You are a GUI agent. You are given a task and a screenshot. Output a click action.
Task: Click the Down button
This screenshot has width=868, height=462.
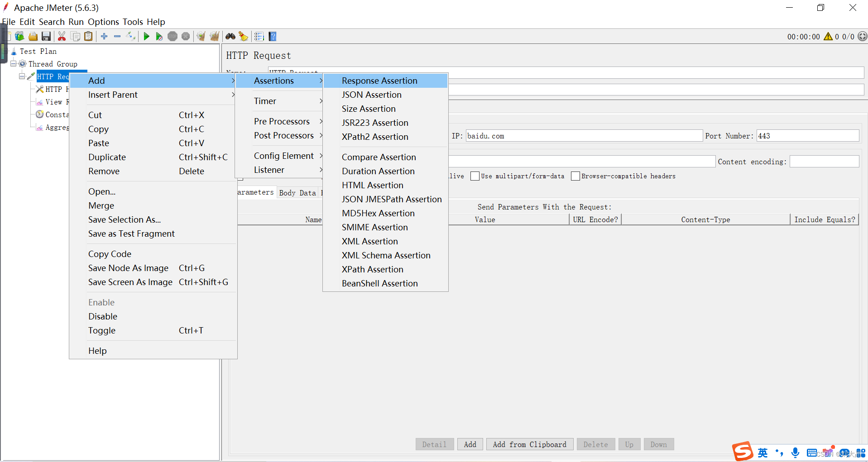[x=659, y=444]
